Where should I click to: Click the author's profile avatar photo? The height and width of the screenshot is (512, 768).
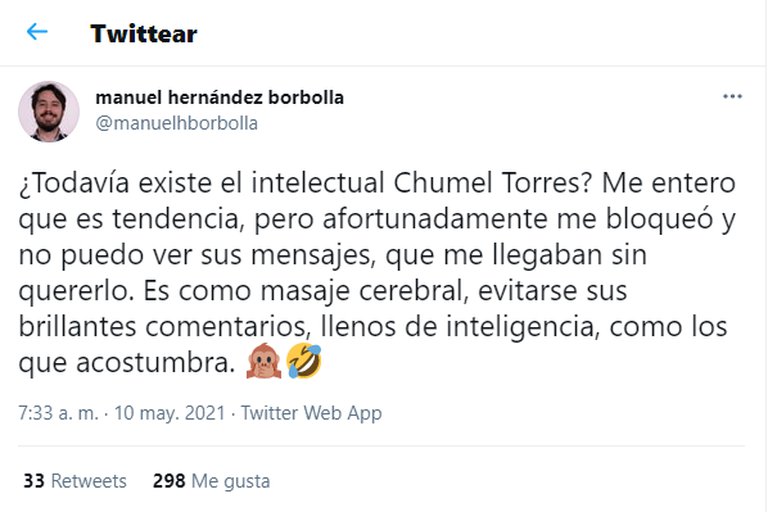pyautogui.click(x=48, y=111)
